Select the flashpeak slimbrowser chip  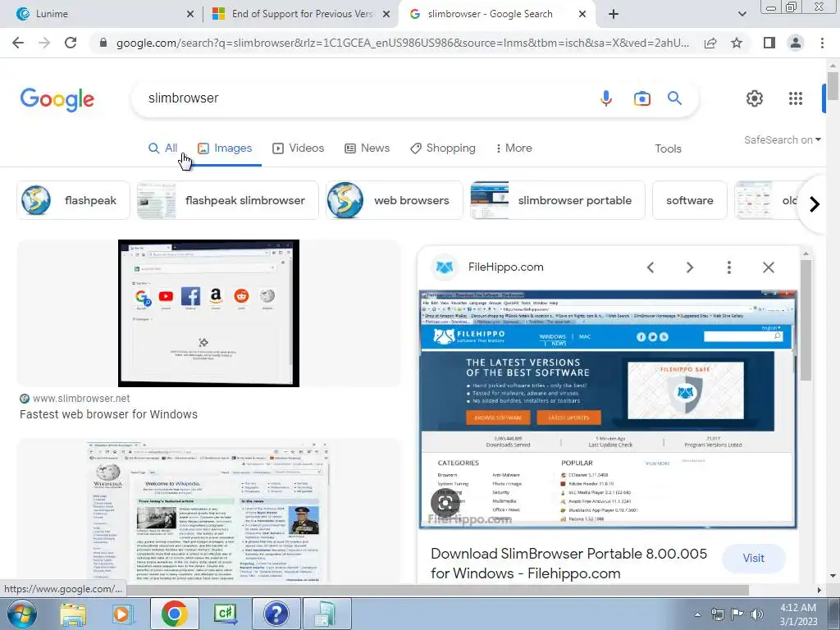(x=228, y=200)
